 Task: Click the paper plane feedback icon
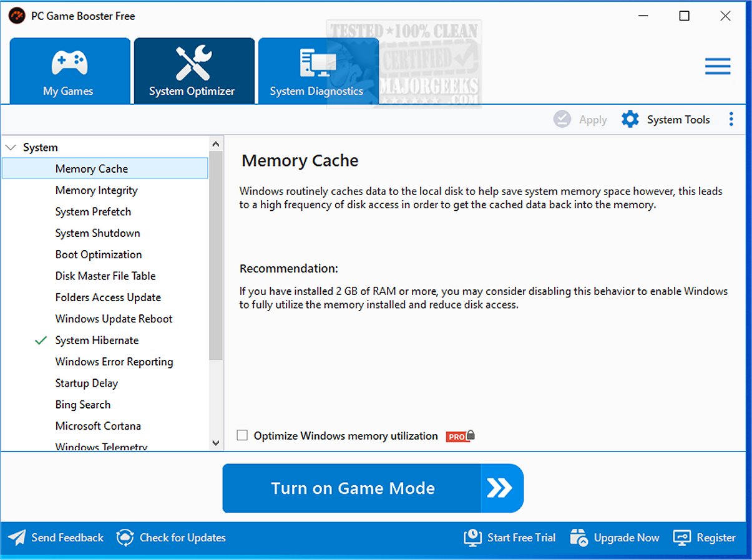(x=17, y=538)
